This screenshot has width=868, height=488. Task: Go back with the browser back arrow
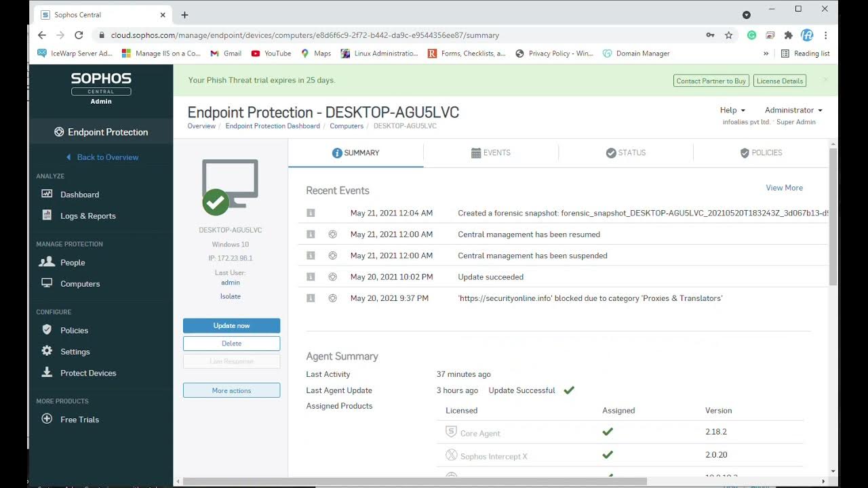42,35
